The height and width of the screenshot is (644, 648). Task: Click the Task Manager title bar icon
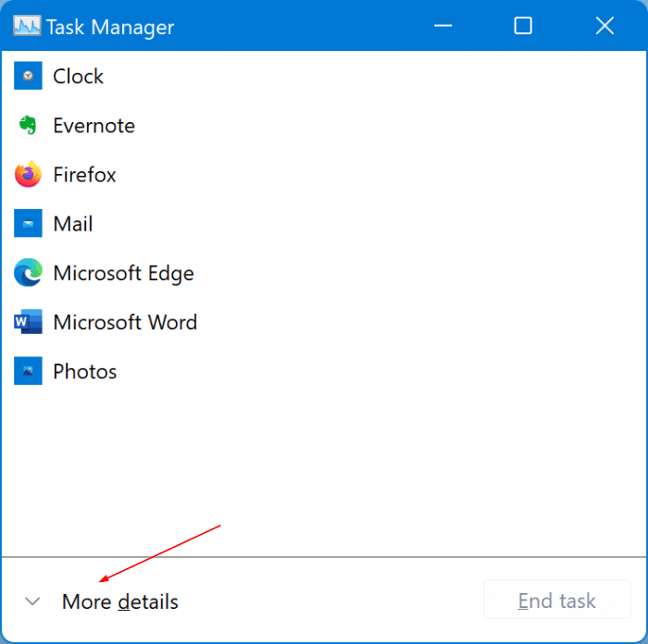coord(27,26)
